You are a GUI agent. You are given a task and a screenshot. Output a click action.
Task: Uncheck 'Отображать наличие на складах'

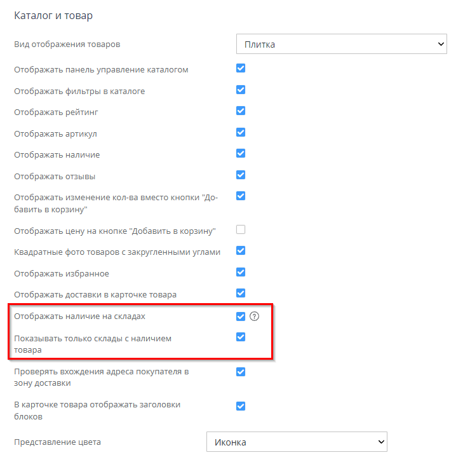click(x=241, y=316)
